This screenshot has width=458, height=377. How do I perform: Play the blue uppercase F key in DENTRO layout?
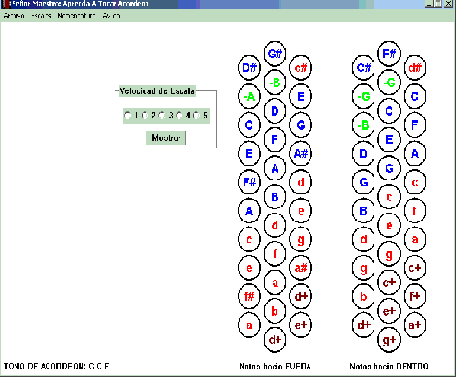[x=415, y=125]
